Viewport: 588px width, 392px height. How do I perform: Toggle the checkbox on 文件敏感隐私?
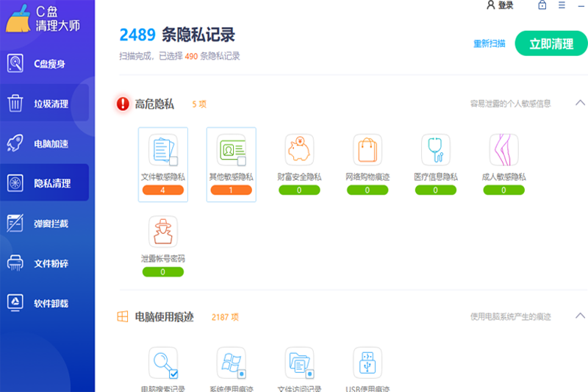point(173,161)
